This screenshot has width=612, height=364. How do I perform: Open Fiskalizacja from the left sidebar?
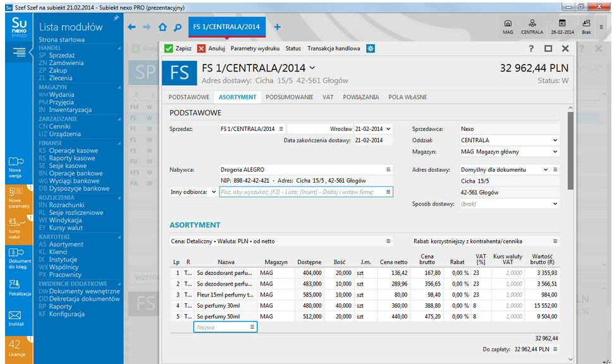click(x=16, y=288)
